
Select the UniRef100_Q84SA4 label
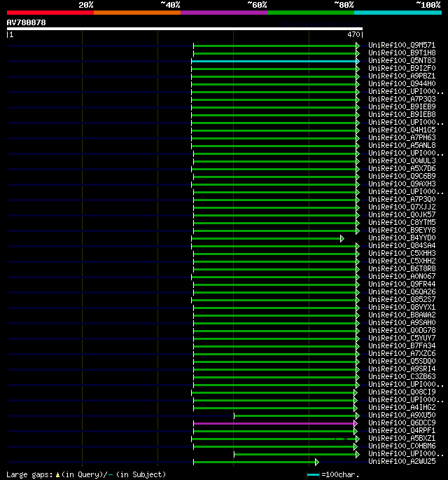click(x=402, y=245)
